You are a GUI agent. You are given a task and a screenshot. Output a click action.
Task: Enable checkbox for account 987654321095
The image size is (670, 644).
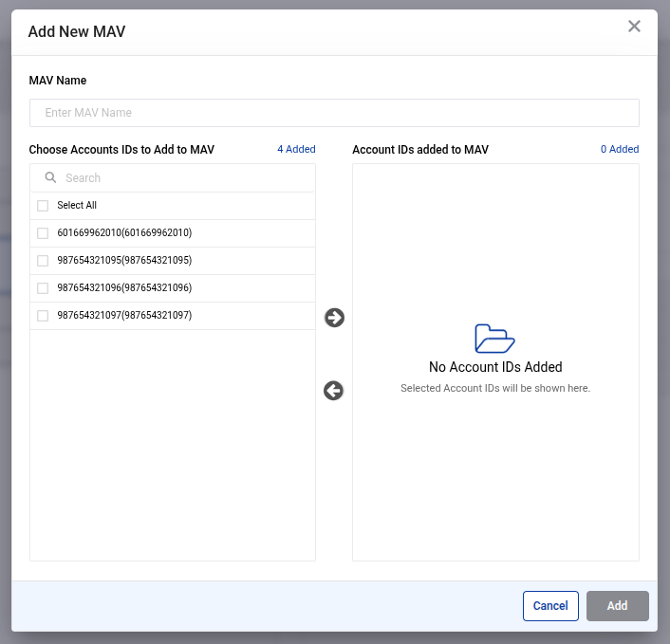pyautogui.click(x=43, y=261)
